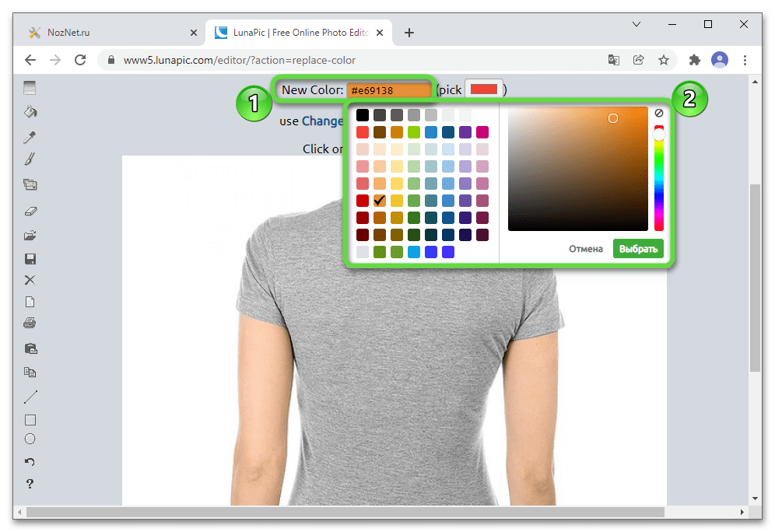The image size is (775, 532).
Task: Open image folder icon in toolbar
Action: pyautogui.click(x=30, y=236)
